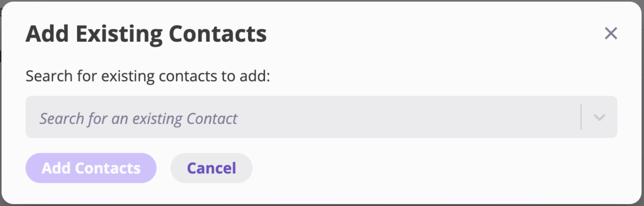The height and width of the screenshot is (206, 644).
Task: Click the Add Existing Contacts title area
Action: 146,33
